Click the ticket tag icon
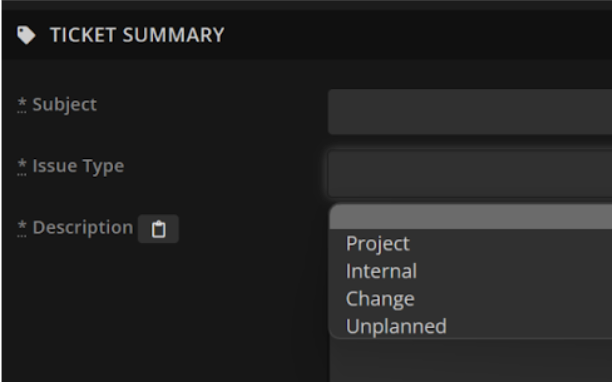 (x=26, y=35)
